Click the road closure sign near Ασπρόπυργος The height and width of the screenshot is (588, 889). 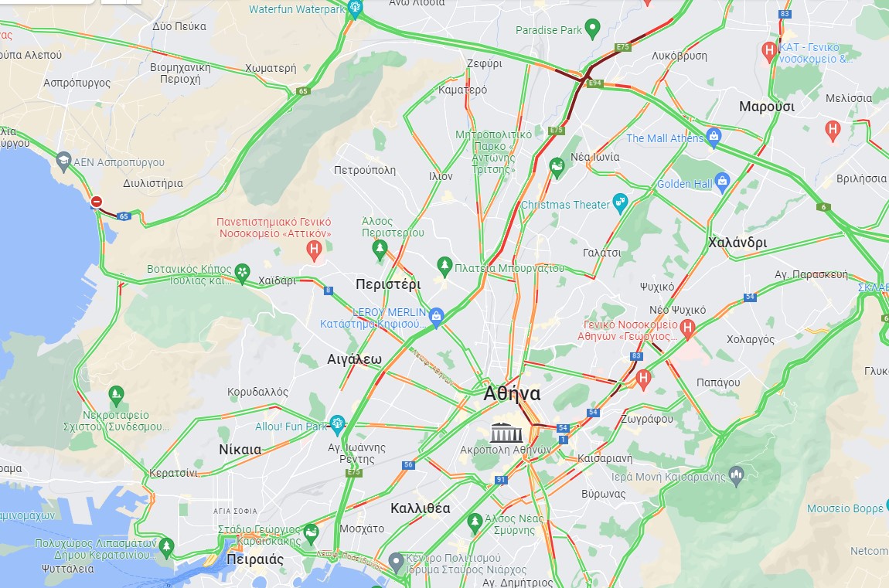pyautogui.click(x=97, y=202)
